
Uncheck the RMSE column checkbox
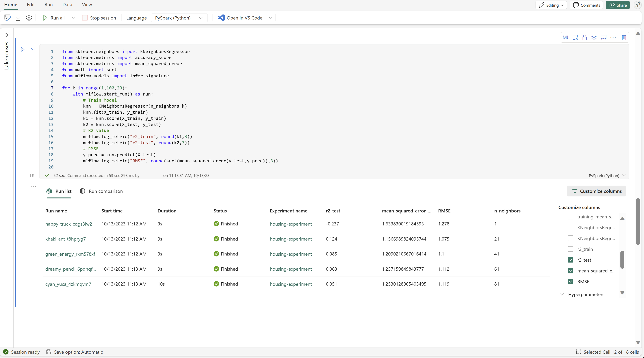pyautogui.click(x=570, y=282)
